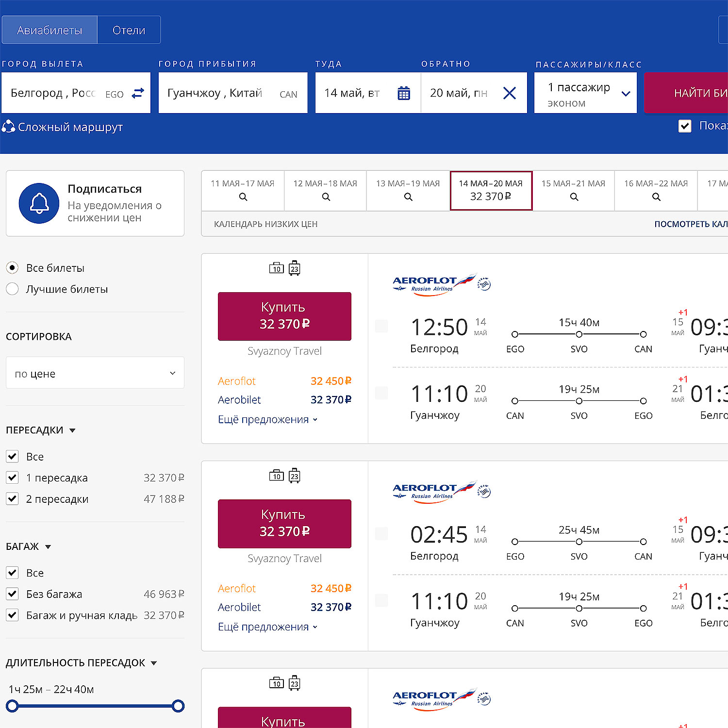
Task: Search prices for 11 МАЯ–17 МАЯ magnifier
Action: coord(243,197)
